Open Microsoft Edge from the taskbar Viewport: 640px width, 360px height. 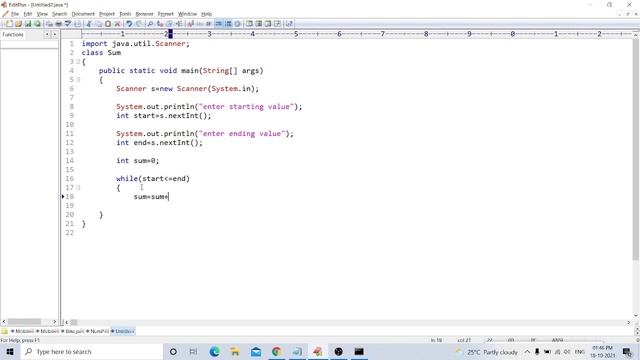point(215,351)
